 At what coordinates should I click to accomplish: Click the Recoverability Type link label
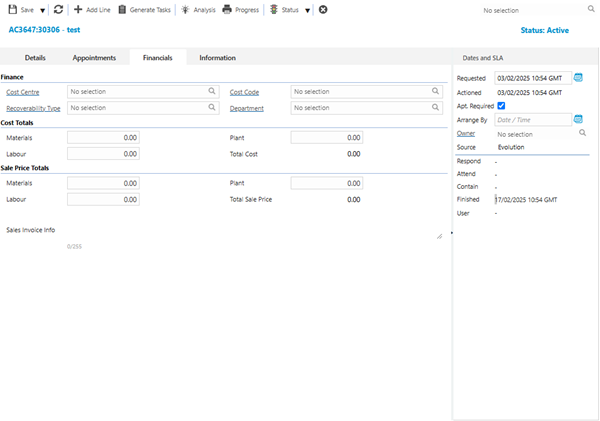point(33,108)
